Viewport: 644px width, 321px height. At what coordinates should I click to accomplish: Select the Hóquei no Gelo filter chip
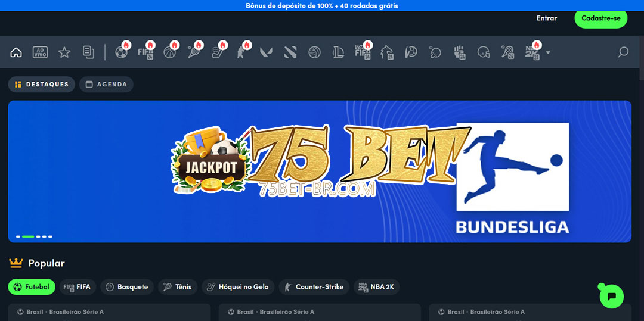point(238,287)
